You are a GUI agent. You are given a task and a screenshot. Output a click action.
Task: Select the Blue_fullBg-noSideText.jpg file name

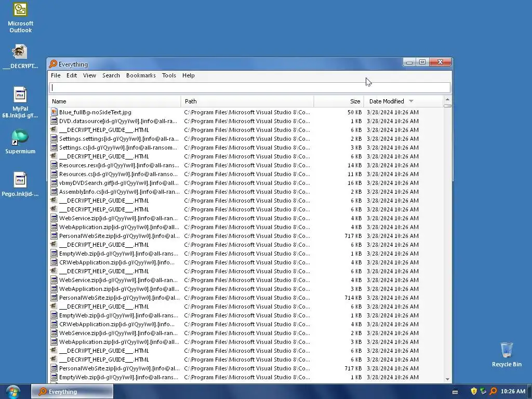coord(95,112)
